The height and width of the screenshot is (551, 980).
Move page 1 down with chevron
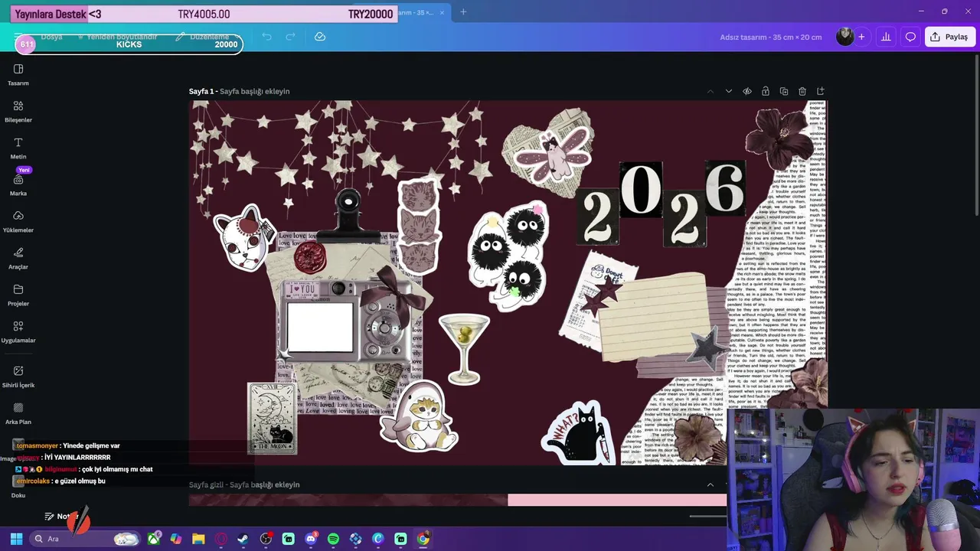point(729,91)
